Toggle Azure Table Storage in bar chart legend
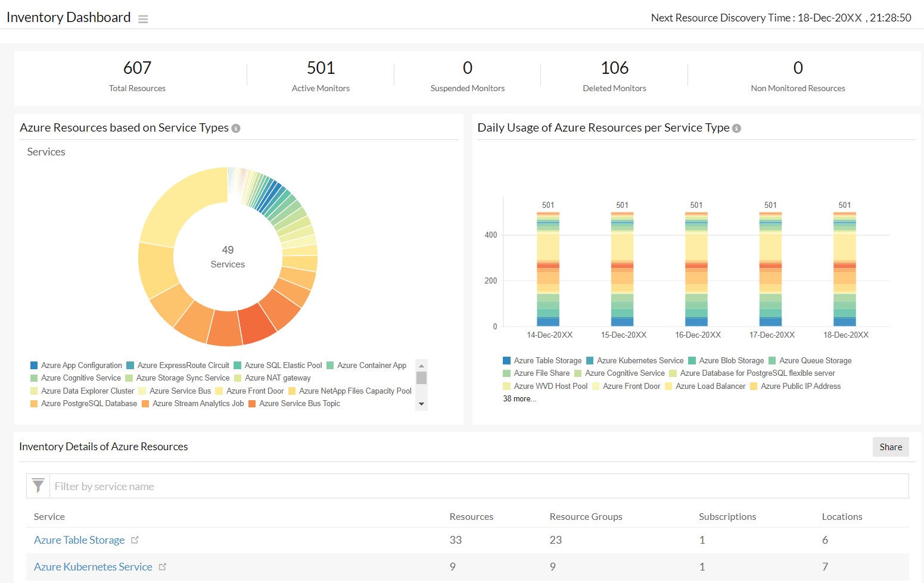 pyautogui.click(x=542, y=361)
